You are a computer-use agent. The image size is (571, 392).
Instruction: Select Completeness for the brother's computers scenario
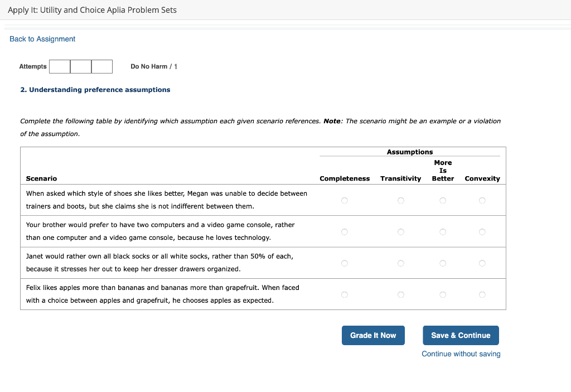pyautogui.click(x=345, y=231)
